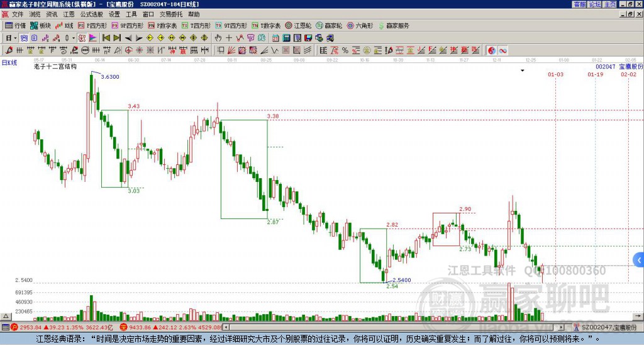
Task: Click the circle-with-lines drawing tool
Action: tap(85, 50)
